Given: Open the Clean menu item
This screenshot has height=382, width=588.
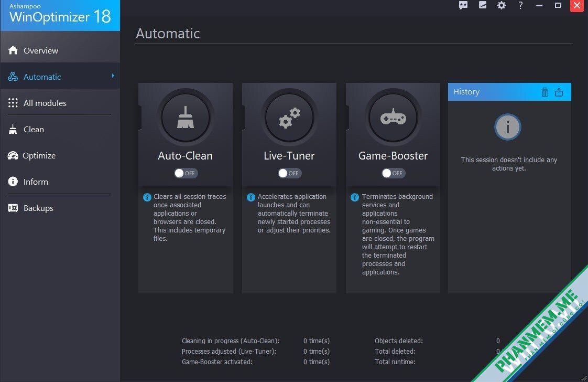Looking at the screenshot, I should (60, 129).
